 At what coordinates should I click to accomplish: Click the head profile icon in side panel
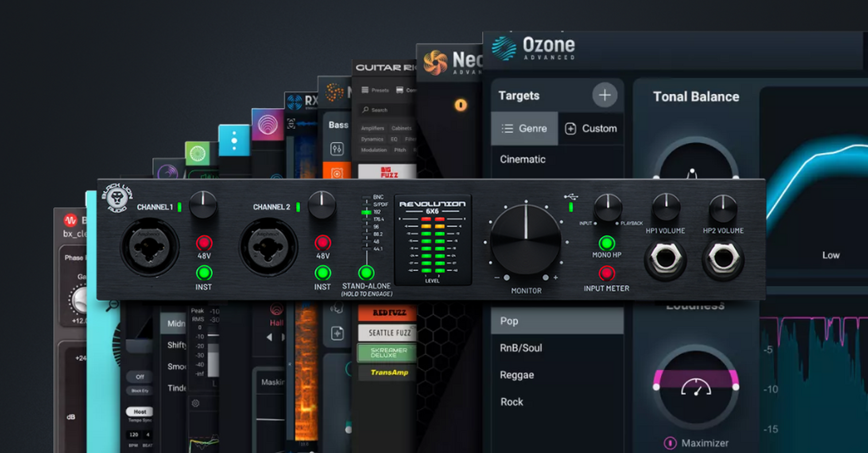(337, 307)
